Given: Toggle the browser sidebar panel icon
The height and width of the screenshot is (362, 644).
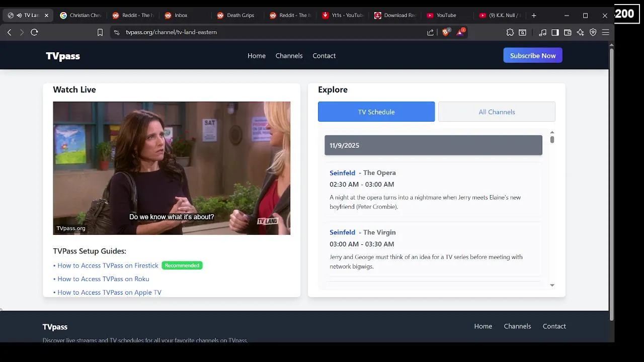Looking at the screenshot, I should (x=555, y=32).
